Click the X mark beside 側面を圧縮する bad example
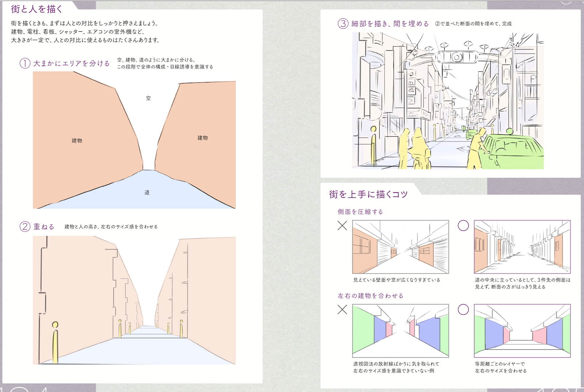Screen dimensions: 584x392 tap(342, 226)
